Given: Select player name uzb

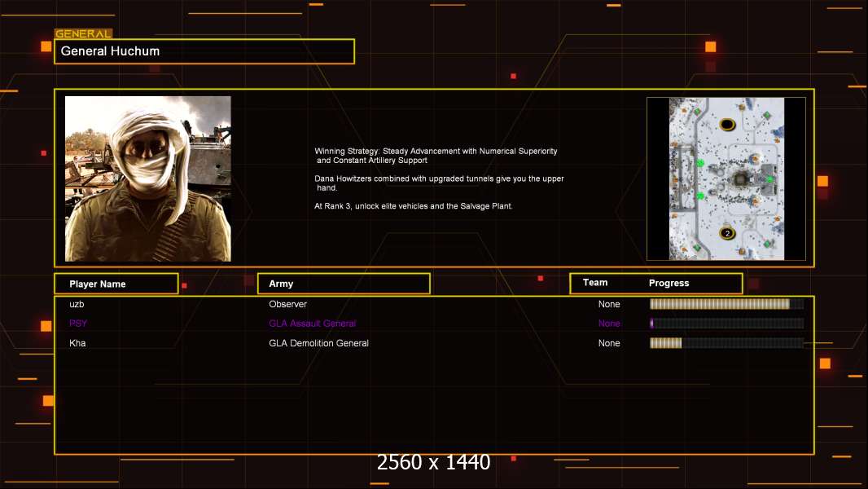Looking at the screenshot, I should [77, 304].
